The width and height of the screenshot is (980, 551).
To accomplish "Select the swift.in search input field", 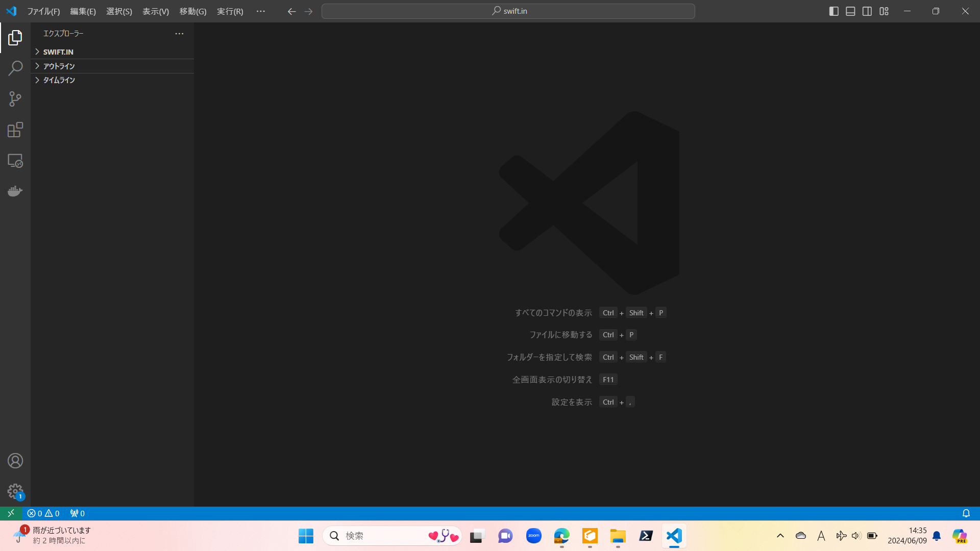I will point(509,11).
